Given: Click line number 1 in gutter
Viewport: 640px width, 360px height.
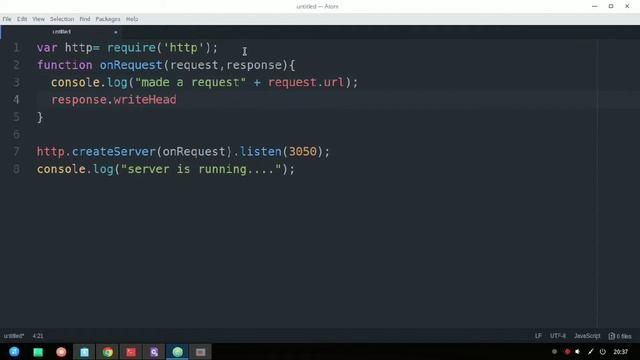Looking at the screenshot, I should click(x=16, y=48).
